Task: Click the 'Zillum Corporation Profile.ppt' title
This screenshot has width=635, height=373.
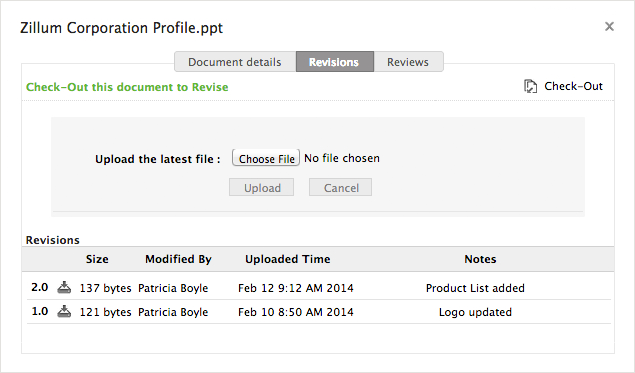Action: [x=121, y=28]
